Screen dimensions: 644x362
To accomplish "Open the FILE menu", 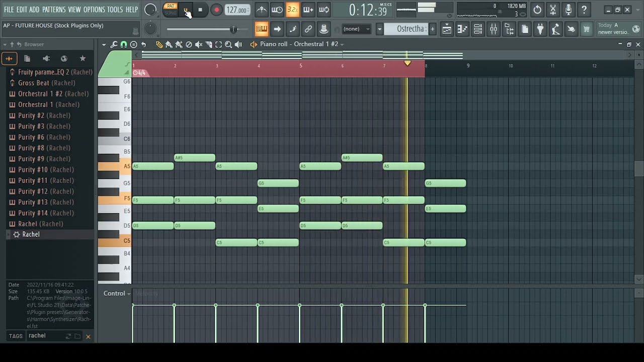I will (9, 10).
